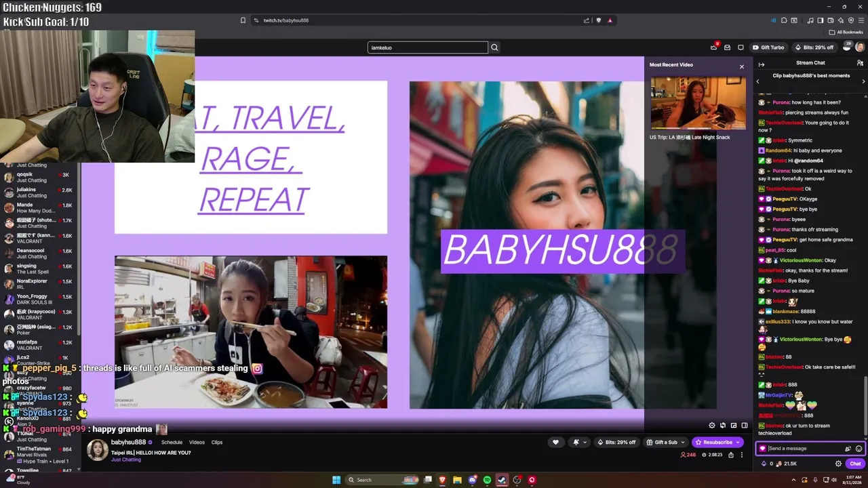
Task: Open the Clips tab
Action: click(x=217, y=443)
